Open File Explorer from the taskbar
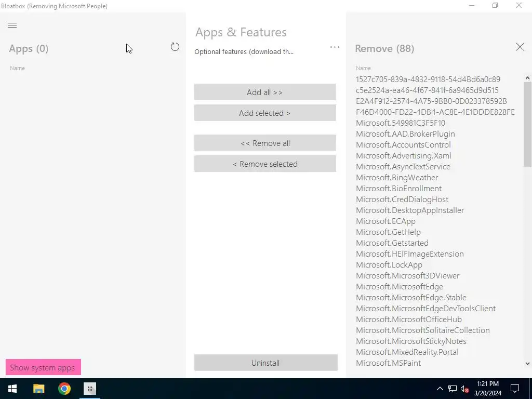Image resolution: width=532 pixels, height=399 pixels. click(38, 389)
